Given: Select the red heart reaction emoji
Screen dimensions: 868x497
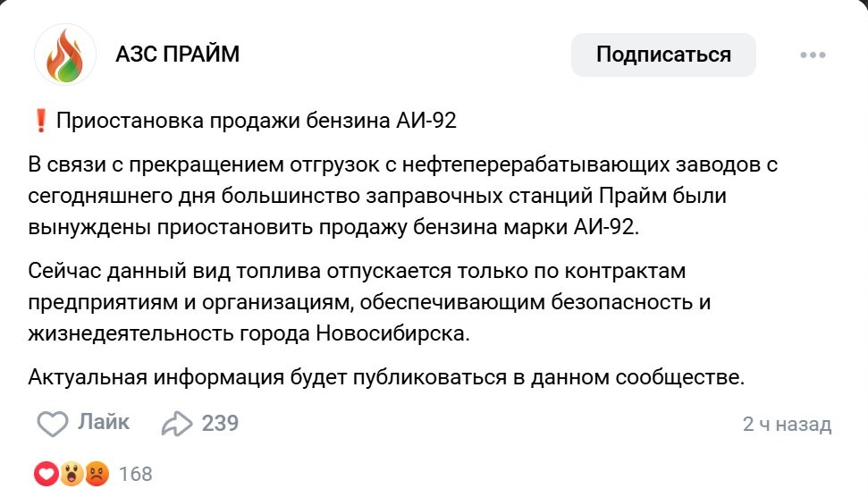Looking at the screenshot, I should coord(46,474).
